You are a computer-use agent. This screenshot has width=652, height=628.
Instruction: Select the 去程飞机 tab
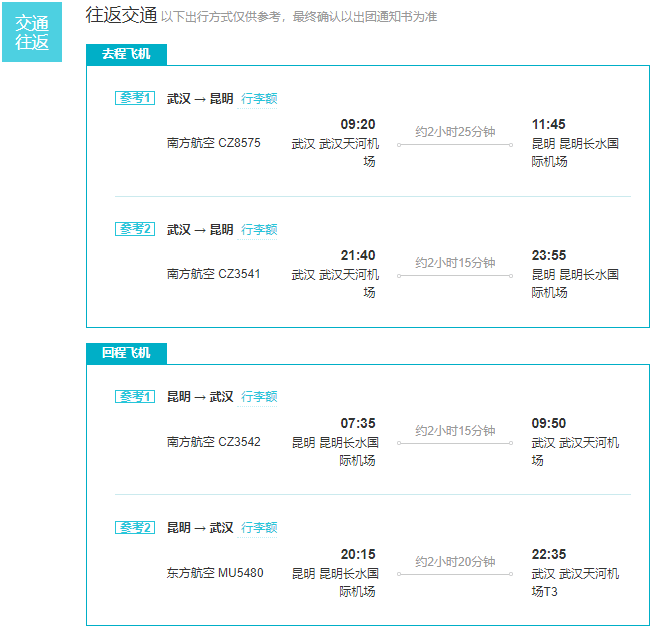[126, 54]
